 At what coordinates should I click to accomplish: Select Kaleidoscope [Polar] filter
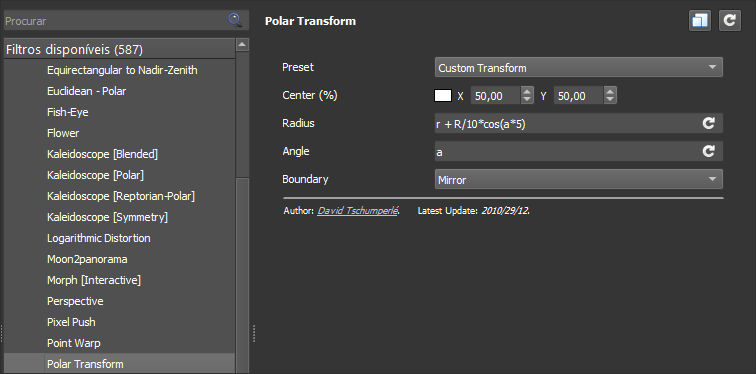click(x=95, y=175)
